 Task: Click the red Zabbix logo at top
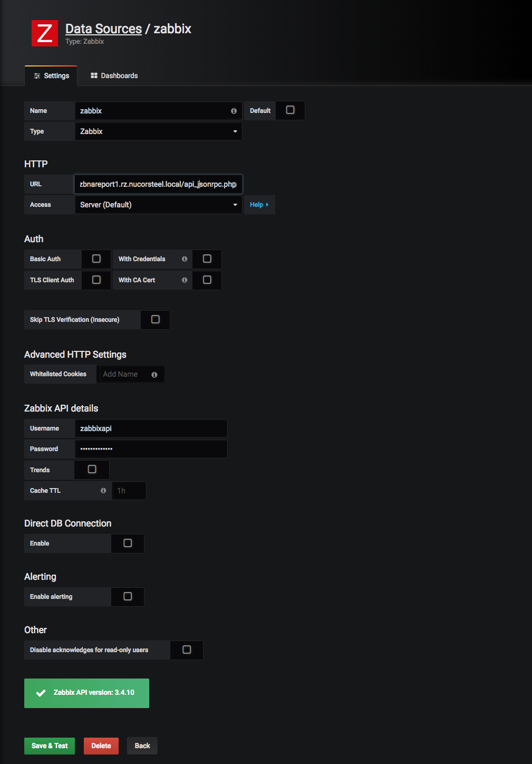point(44,33)
